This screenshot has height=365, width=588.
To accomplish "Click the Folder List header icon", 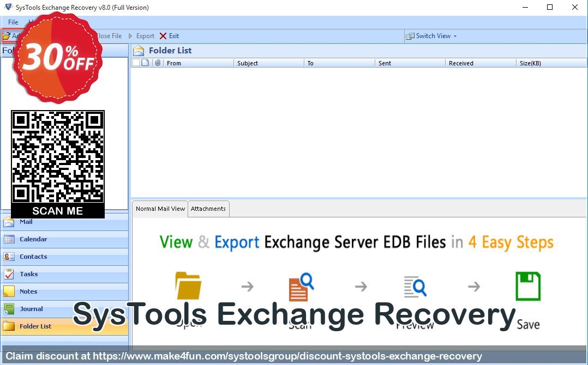I will pyautogui.click(x=139, y=51).
